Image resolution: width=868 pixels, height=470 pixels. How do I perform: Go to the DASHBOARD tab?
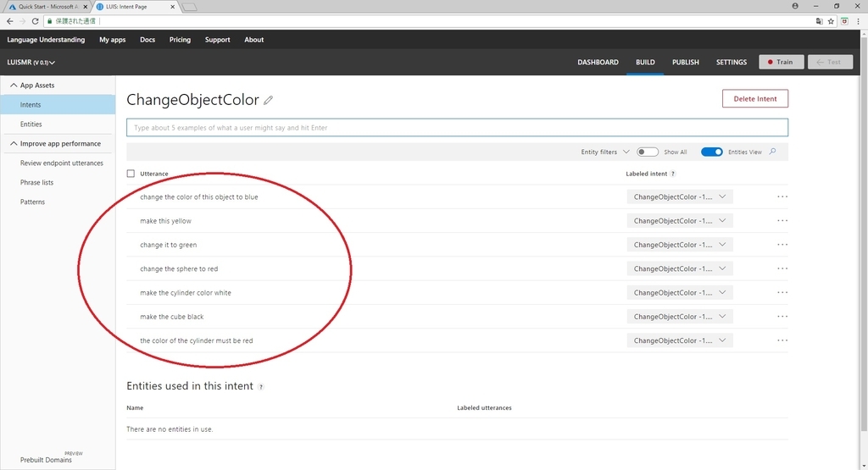[x=598, y=62]
